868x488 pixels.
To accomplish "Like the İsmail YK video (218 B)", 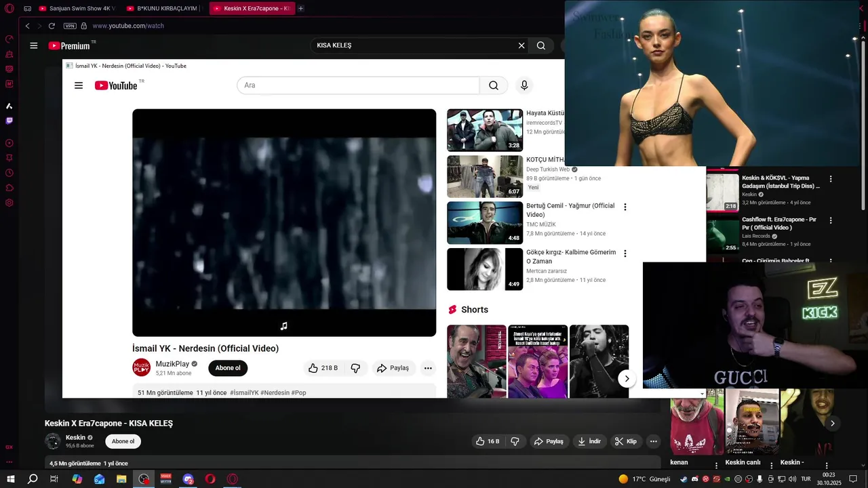I will click(x=323, y=368).
